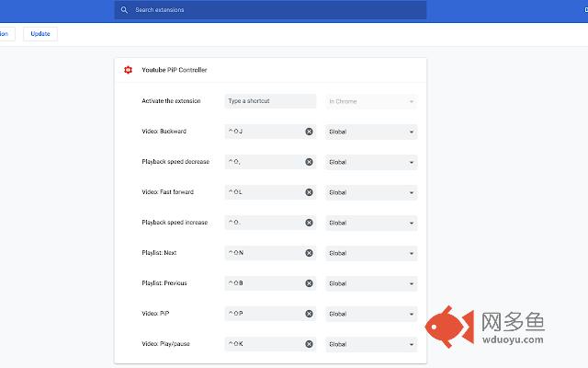Clear the Playlist: Next shortcut
The width and height of the screenshot is (588, 368).
309,253
